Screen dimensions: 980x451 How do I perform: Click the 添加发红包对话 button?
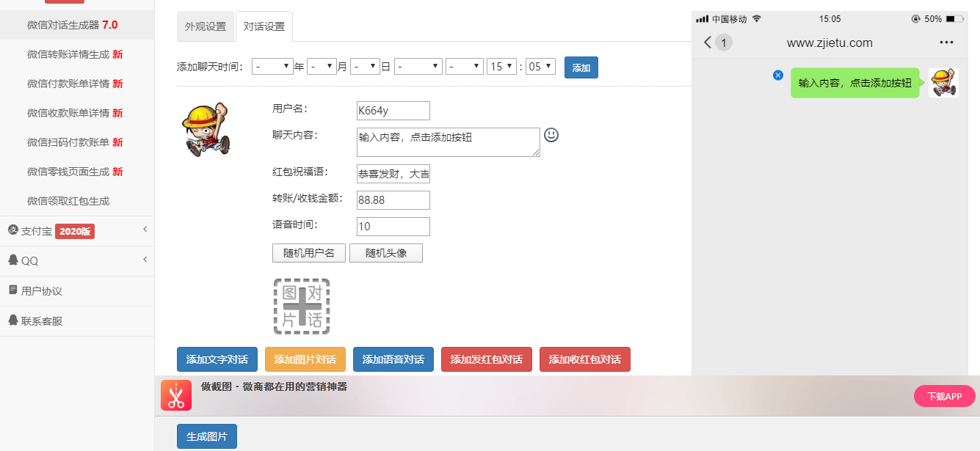(x=487, y=359)
